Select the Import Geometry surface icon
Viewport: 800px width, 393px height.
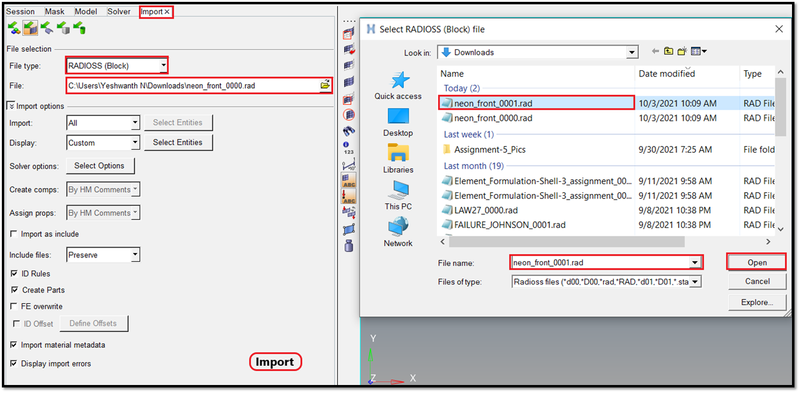coord(47,29)
